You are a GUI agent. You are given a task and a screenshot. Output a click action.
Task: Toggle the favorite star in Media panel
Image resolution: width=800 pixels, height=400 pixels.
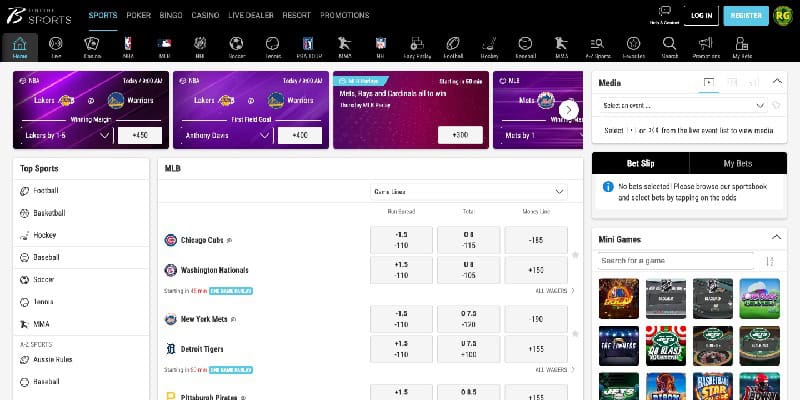pyautogui.click(x=776, y=105)
